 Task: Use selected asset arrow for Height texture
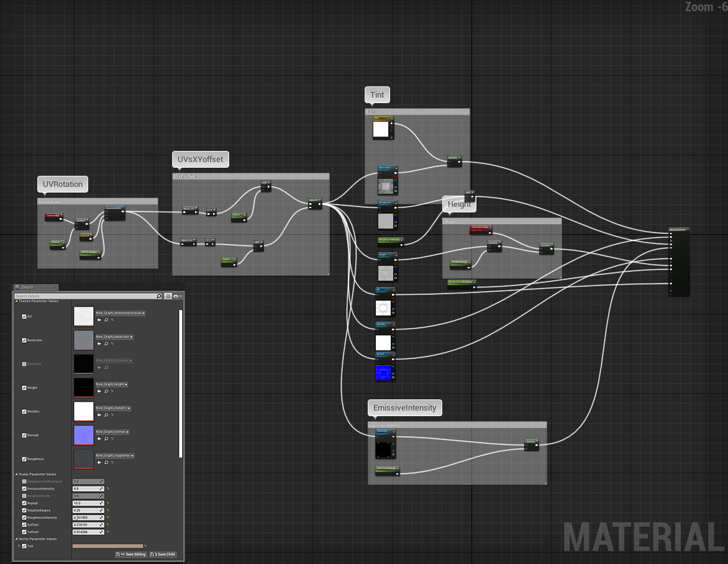[x=99, y=391]
